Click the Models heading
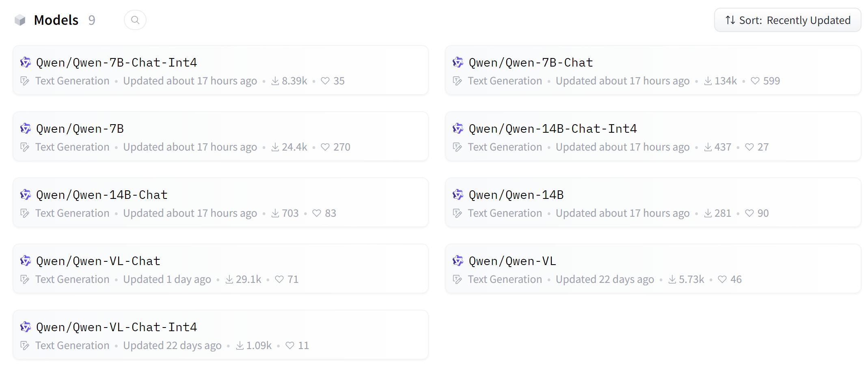 pyautogui.click(x=56, y=20)
